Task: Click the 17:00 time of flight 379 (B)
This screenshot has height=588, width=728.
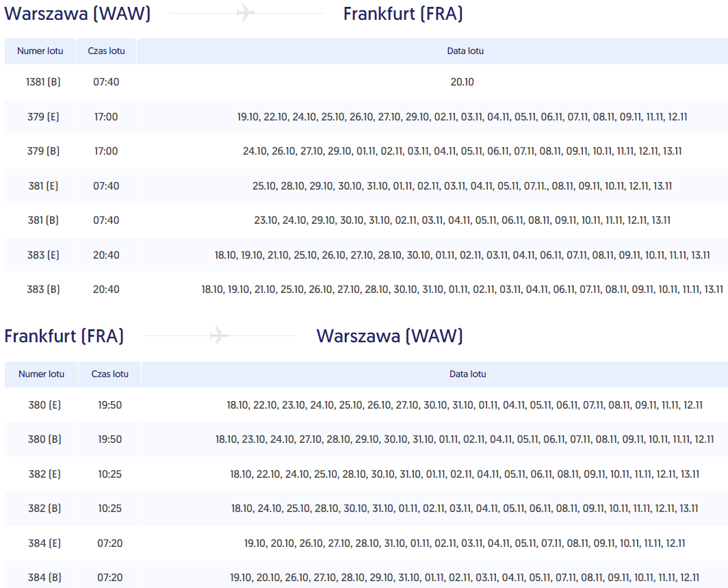Action: 106,151
